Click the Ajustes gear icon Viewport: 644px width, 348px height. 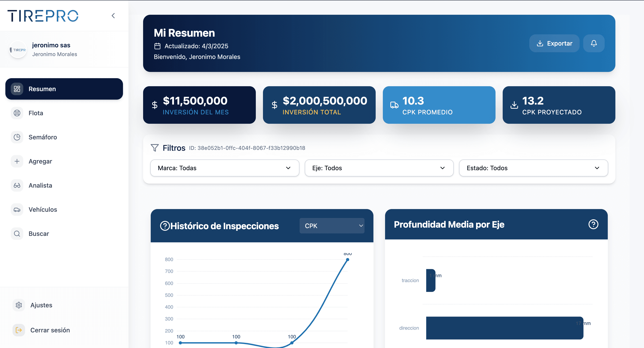[x=19, y=305]
